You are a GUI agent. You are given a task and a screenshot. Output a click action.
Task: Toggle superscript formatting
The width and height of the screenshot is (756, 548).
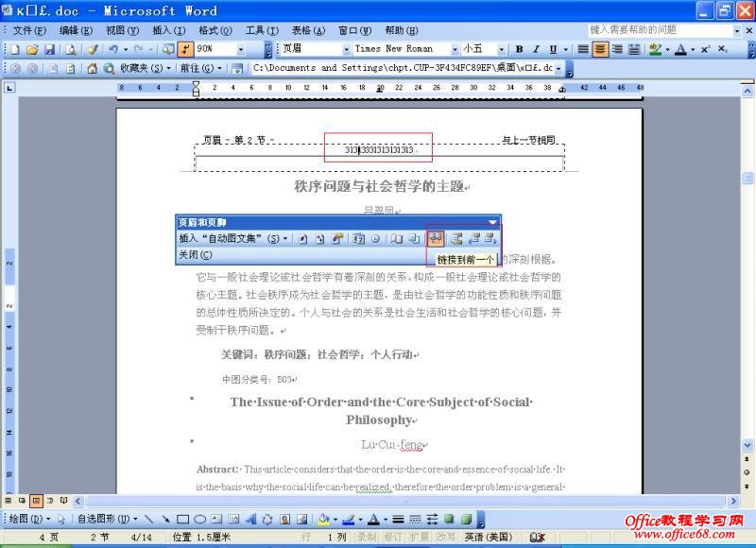(x=705, y=49)
